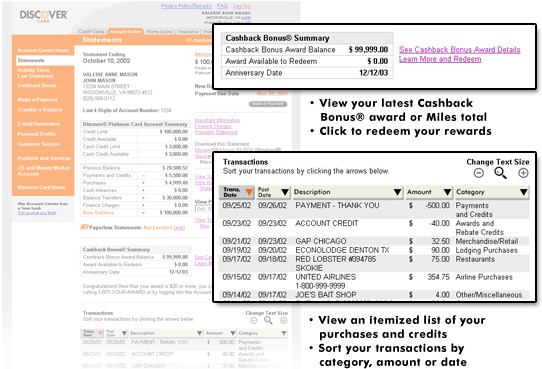Sort by Trans. Date arrow on background page
Viewport: 542px width, 369px height.
click(x=100, y=333)
